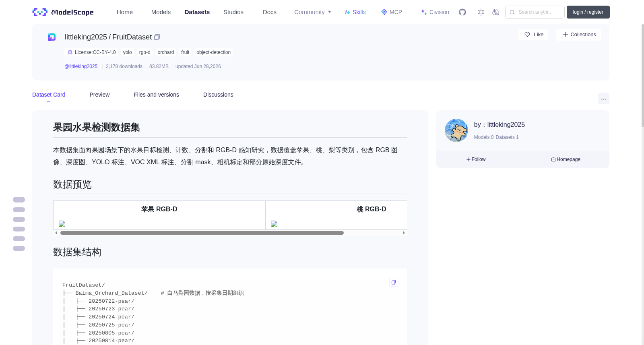Copy the dataset structure code block

394,282
